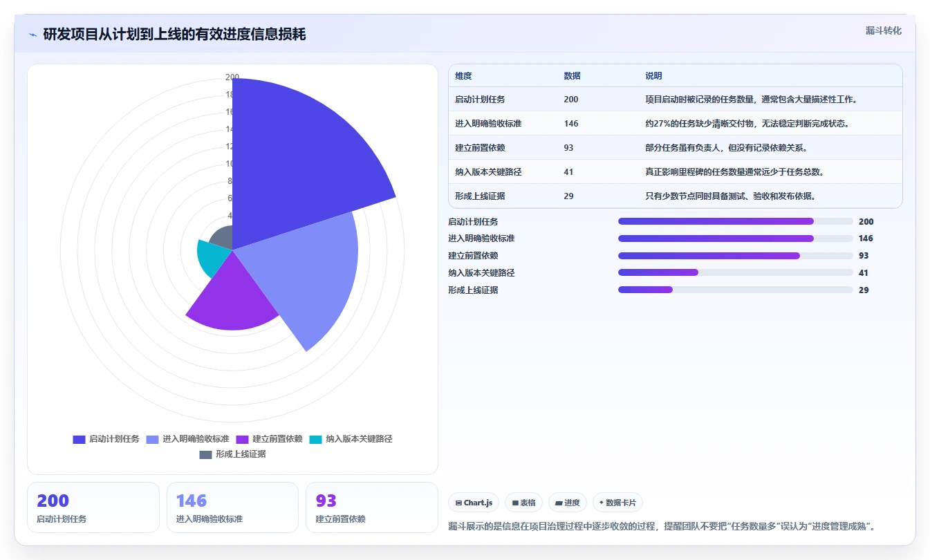Screen dimensions: 930x560
Task: Click the table description starting with 项目启动时被记录
Action: click(x=752, y=100)
